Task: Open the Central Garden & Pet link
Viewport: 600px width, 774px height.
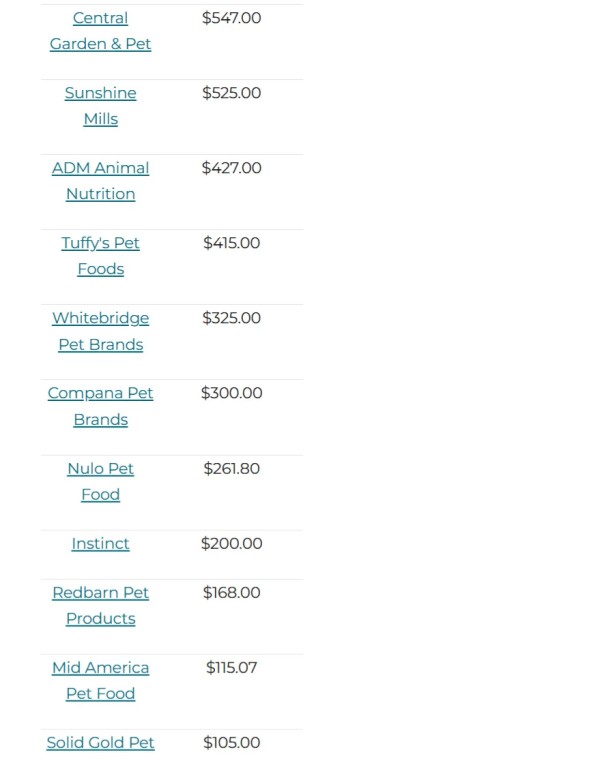Action: point(100,31)
